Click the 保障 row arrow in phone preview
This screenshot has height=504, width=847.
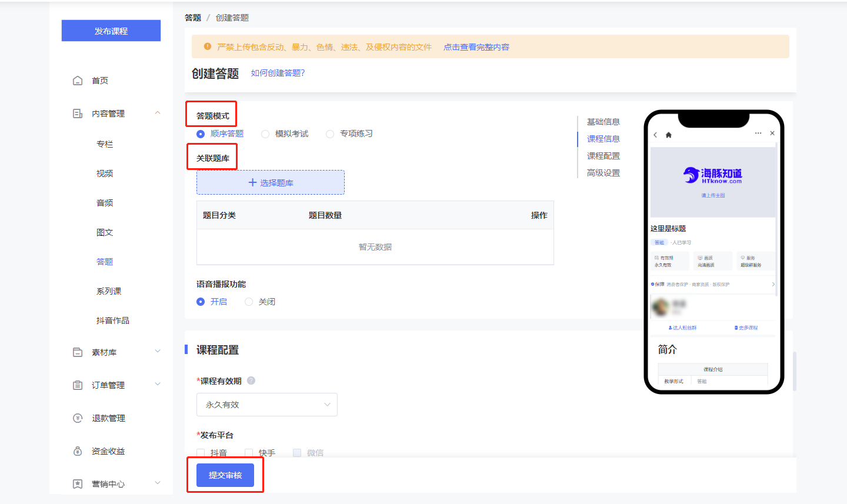(x=773, y=284)
